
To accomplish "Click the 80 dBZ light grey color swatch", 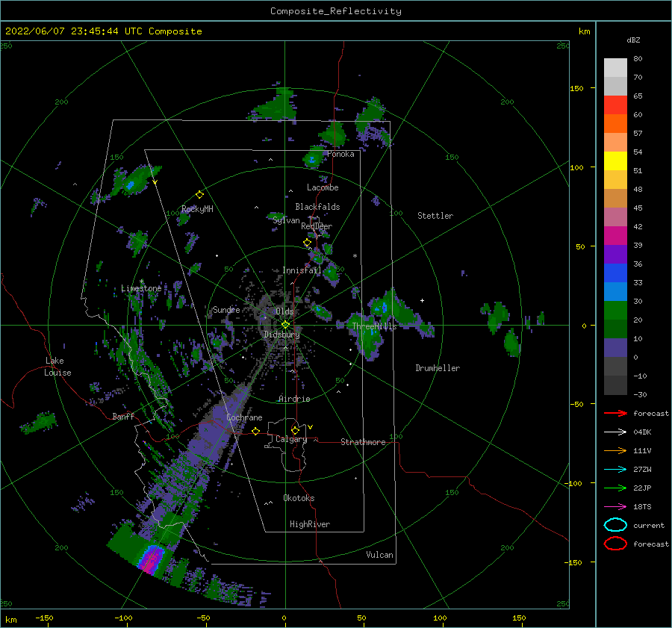I will pyautogui.click(x=615, y=68).
